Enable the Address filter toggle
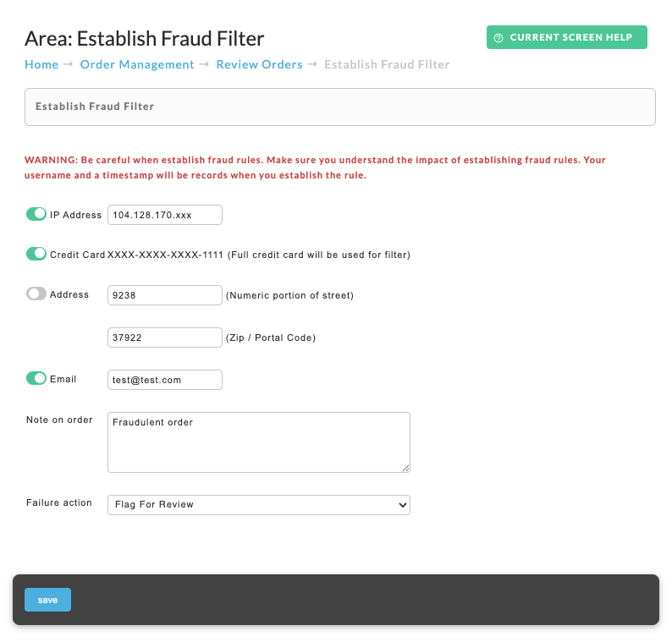 36,294
